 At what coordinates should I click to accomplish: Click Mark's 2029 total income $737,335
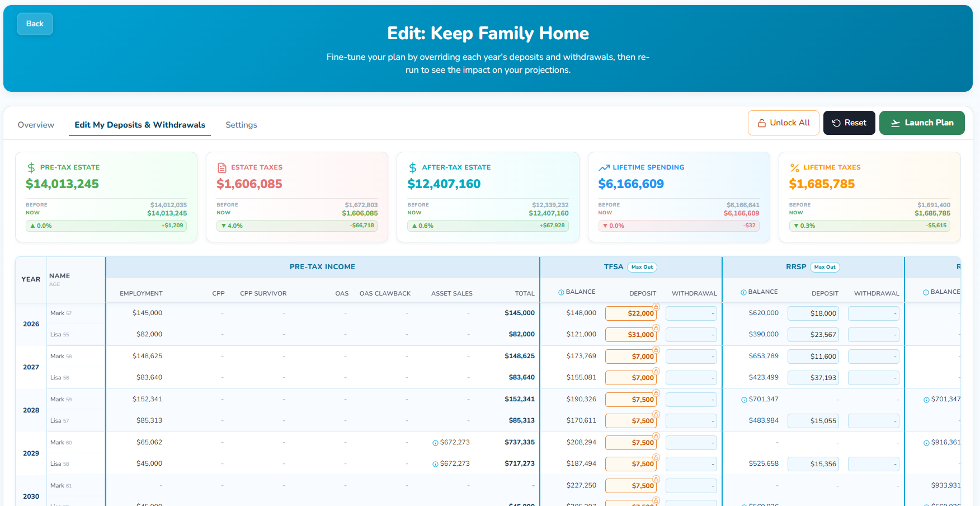click(x=520, y=442)
